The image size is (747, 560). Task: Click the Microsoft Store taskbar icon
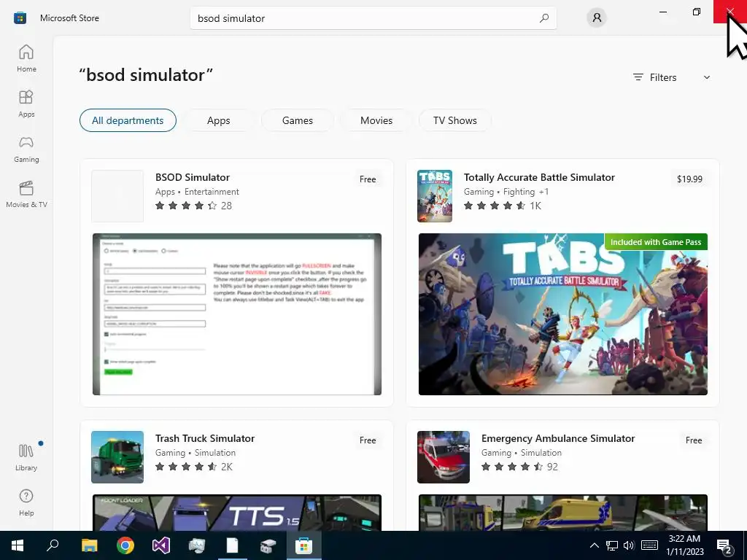[303, 545]
